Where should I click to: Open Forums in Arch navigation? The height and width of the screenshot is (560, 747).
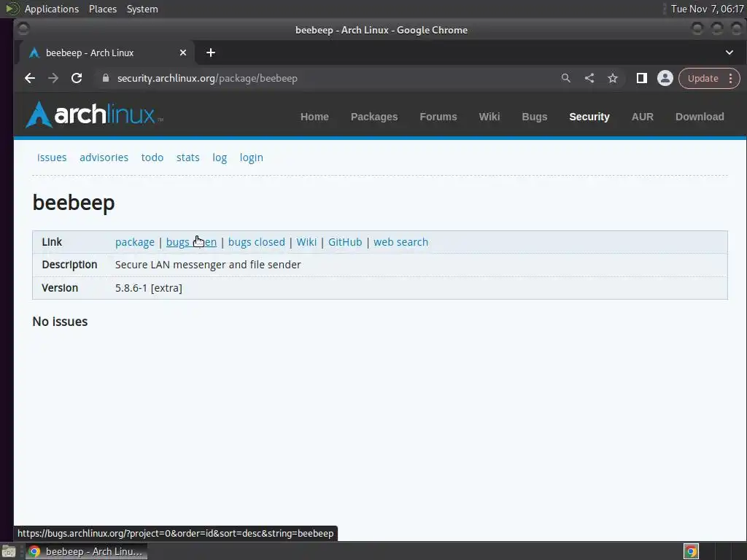[438, 117]
